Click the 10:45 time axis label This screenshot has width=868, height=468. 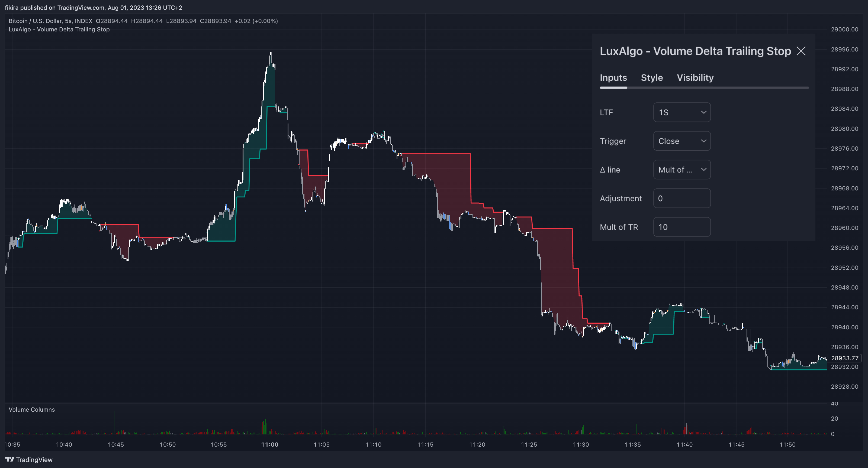pyautogui.click(x=116, y=444)
